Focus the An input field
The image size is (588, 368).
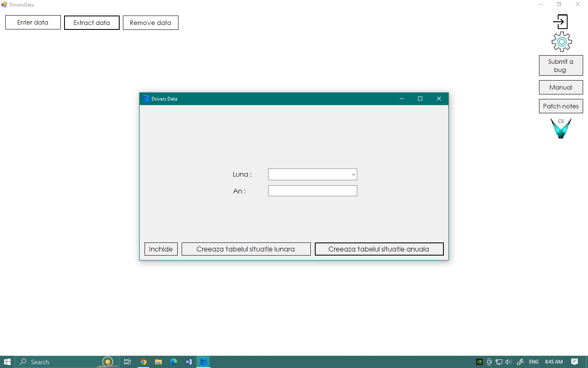click(313, 191)
